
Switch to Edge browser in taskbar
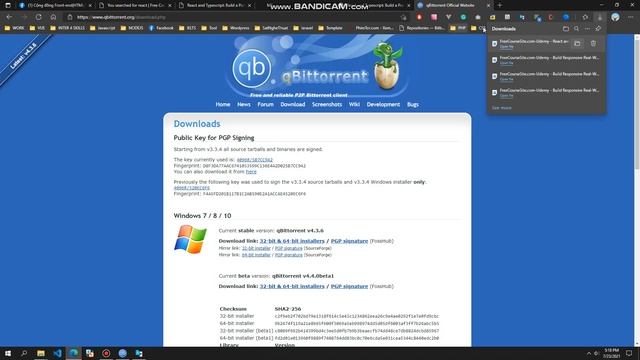pyautogui.click(x=73, y=353)
